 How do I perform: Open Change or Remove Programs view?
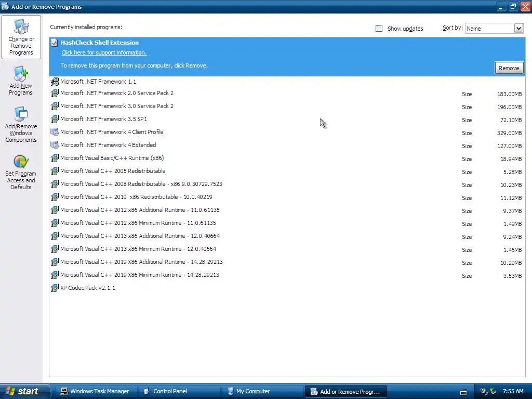(x=21, y=37)
